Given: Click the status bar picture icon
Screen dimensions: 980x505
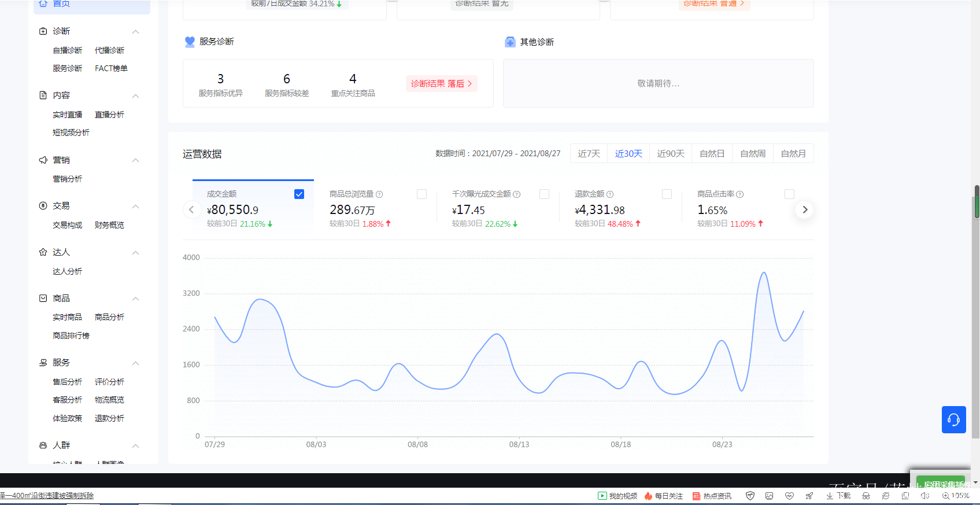Looking at the screenshot, I should coord(769,496).
